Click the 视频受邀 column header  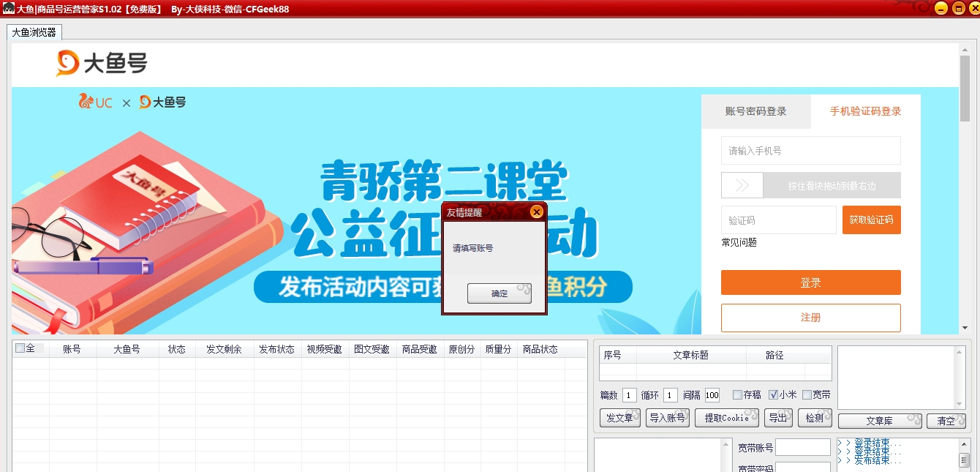[x=325, y=350]
